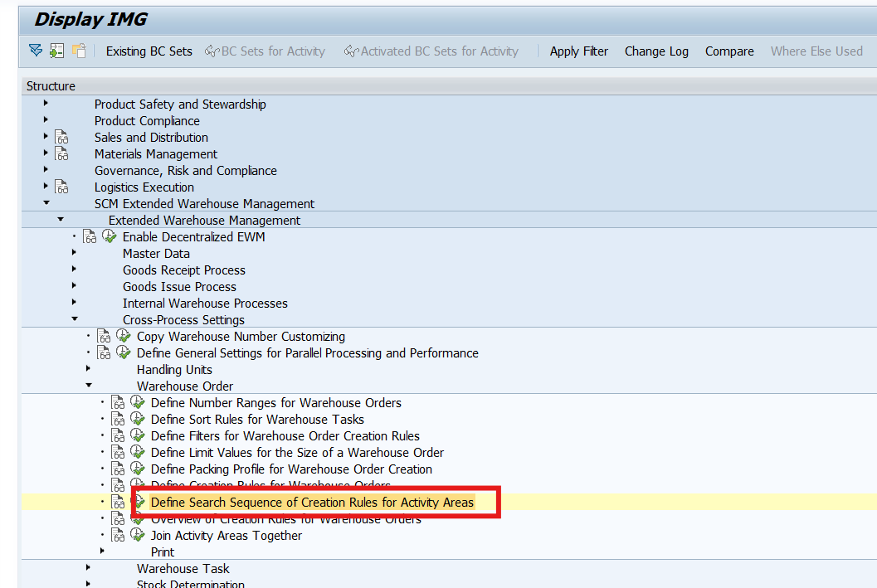Expand Internal Warehouse Processes node
Screen dimensions: 877x588
(x=74, y=303)
